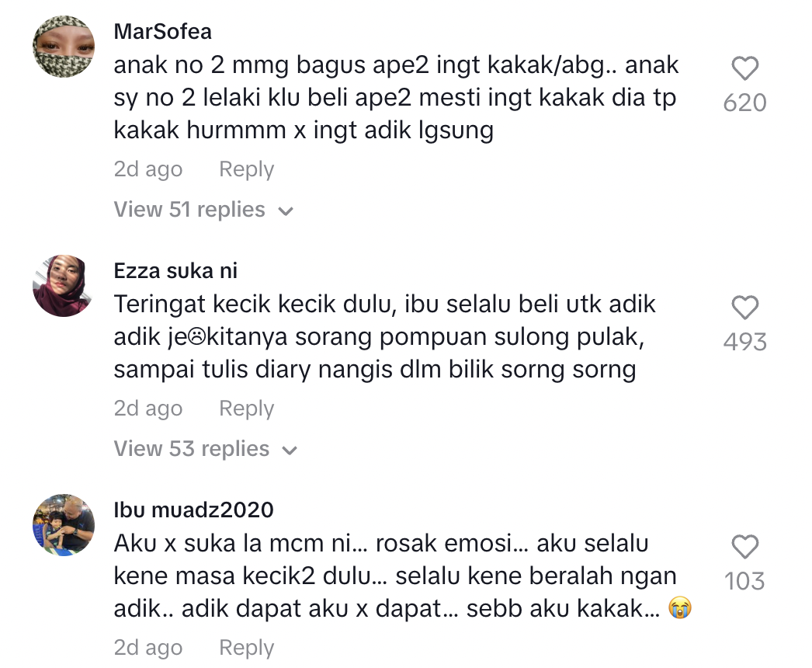Expand View 51 replies

click(x=203, y=210)
